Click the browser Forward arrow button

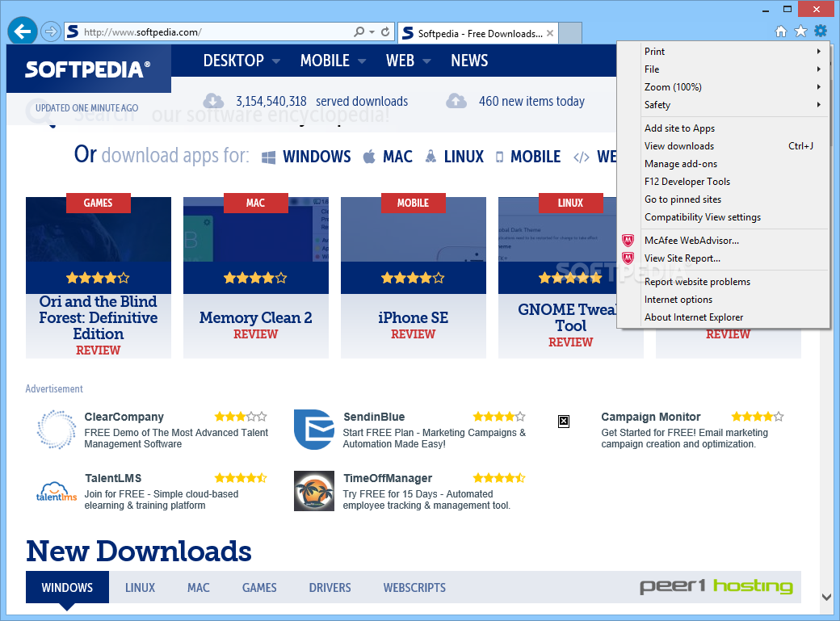point(50,31)
